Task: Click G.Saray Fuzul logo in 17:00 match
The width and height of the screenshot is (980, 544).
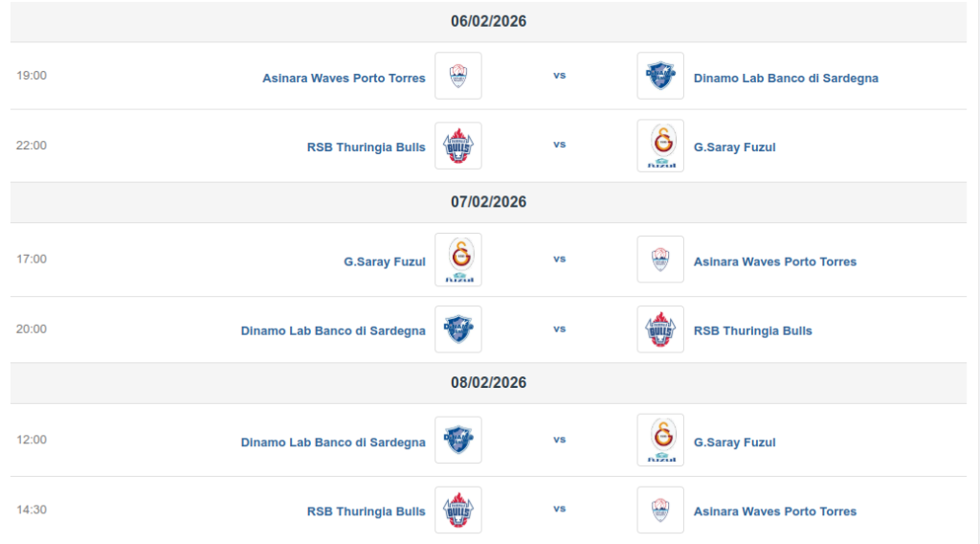Action: 458,260
